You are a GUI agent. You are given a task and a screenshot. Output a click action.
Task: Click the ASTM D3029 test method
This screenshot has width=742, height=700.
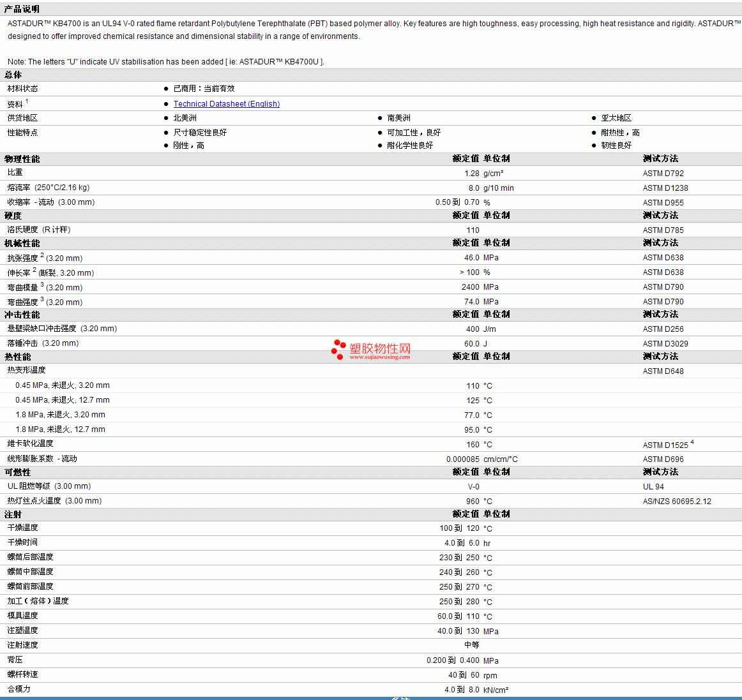(665, 344)
